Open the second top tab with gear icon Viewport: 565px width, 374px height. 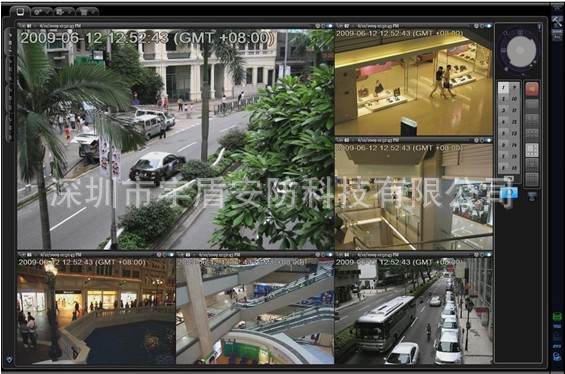(41, 12)
